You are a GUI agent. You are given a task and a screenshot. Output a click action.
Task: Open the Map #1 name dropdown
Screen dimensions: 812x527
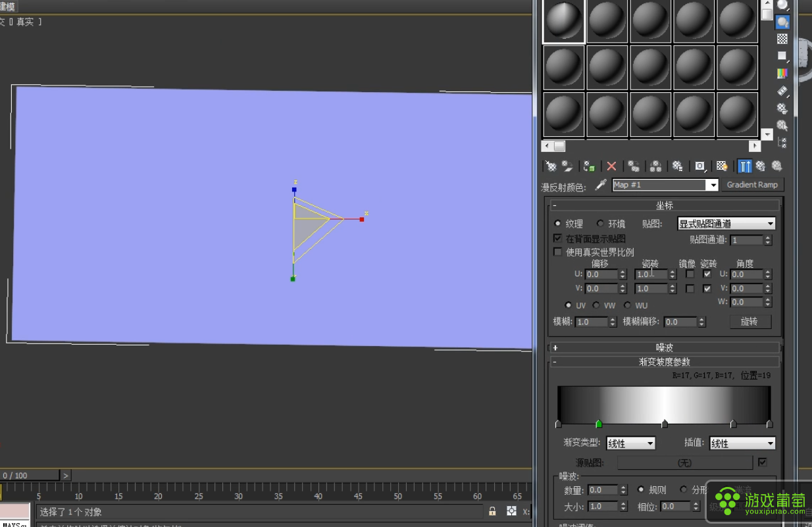point(712,186)
